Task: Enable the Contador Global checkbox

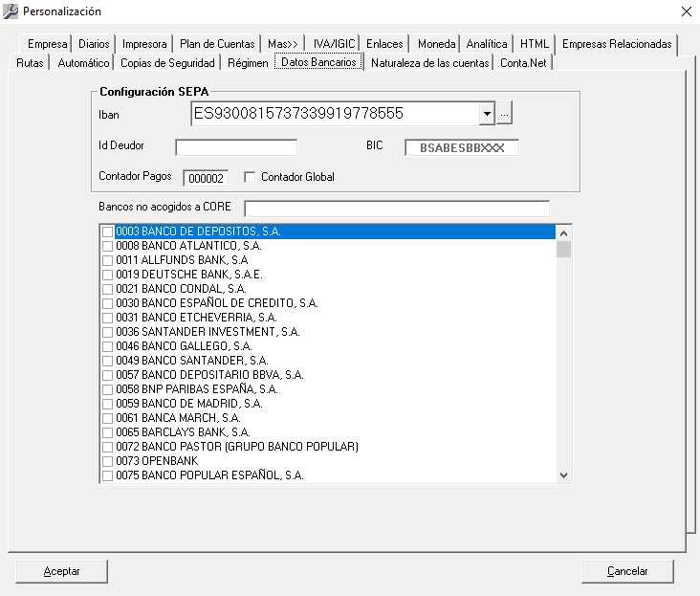Action: [x=250, y=177]
